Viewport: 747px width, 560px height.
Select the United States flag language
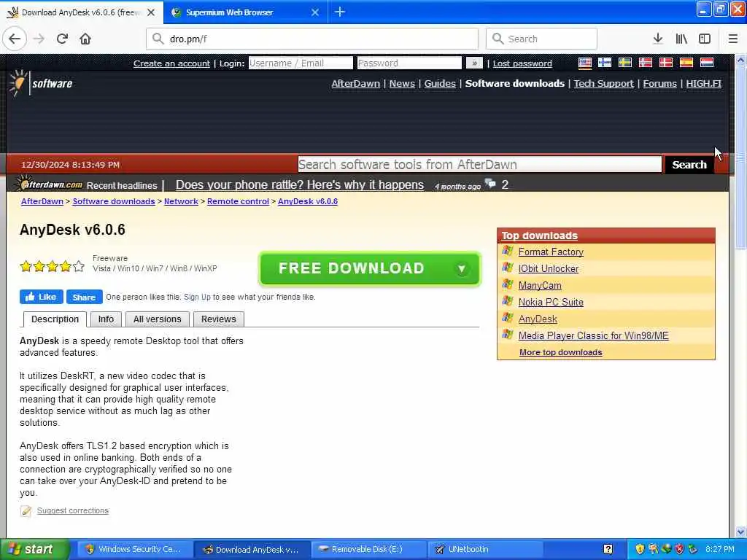point(584,63)
